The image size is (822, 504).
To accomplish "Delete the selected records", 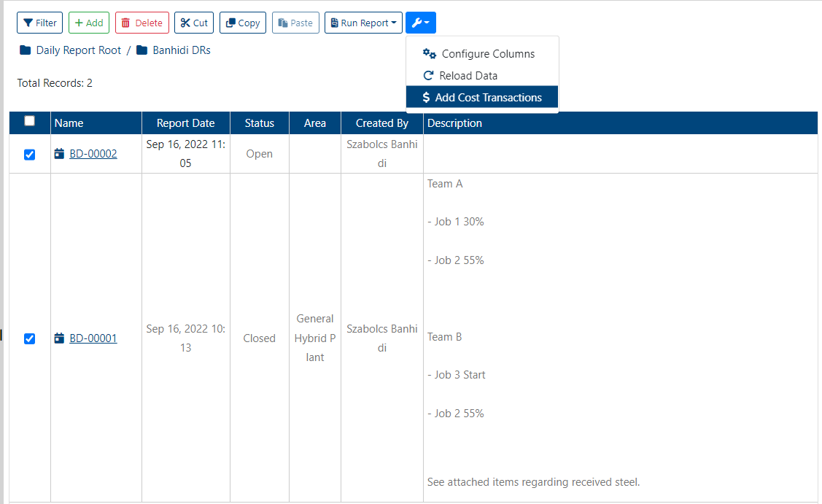I will (x=142, y=23).
